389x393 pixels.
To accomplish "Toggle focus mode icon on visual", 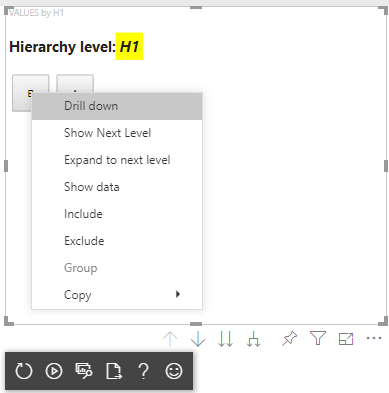I will pos(346,339).
